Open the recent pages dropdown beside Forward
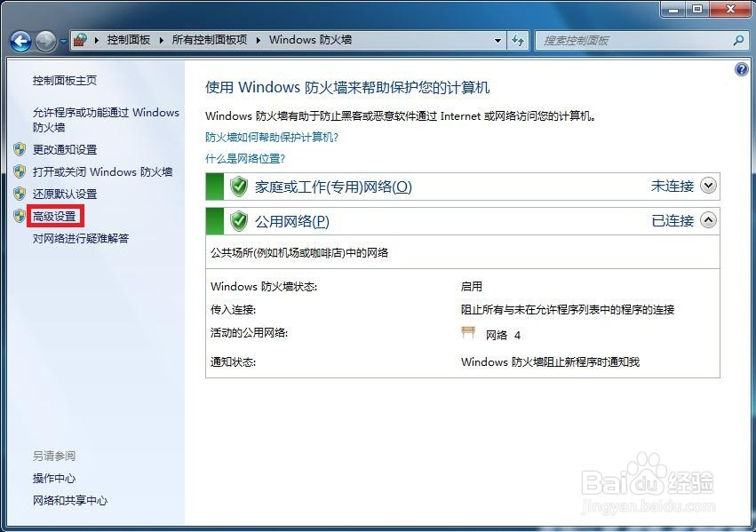 [x=63, y=42]
